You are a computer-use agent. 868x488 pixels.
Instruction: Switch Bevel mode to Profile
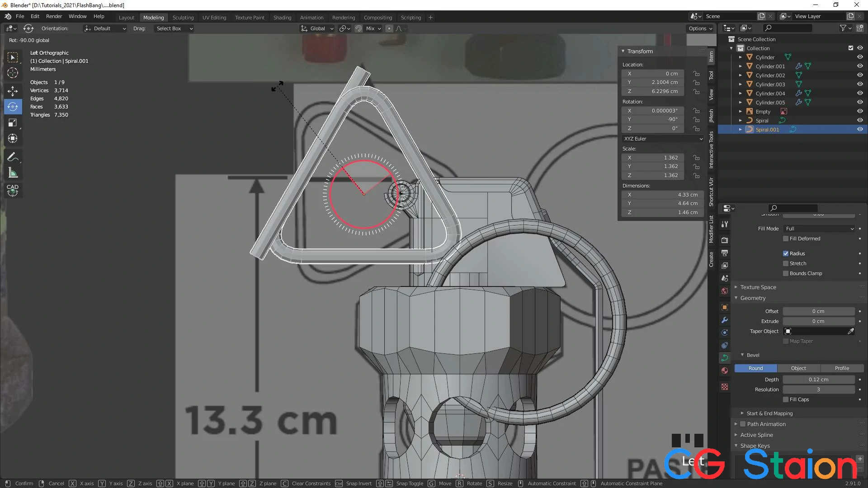(x=841, y=368)
